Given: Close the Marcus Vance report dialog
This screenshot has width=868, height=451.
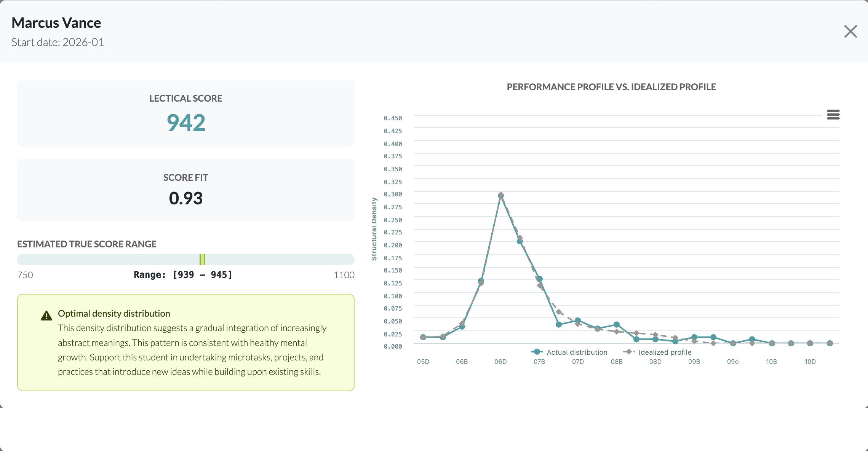Looking at the screenshot, I should pos(850,32).
